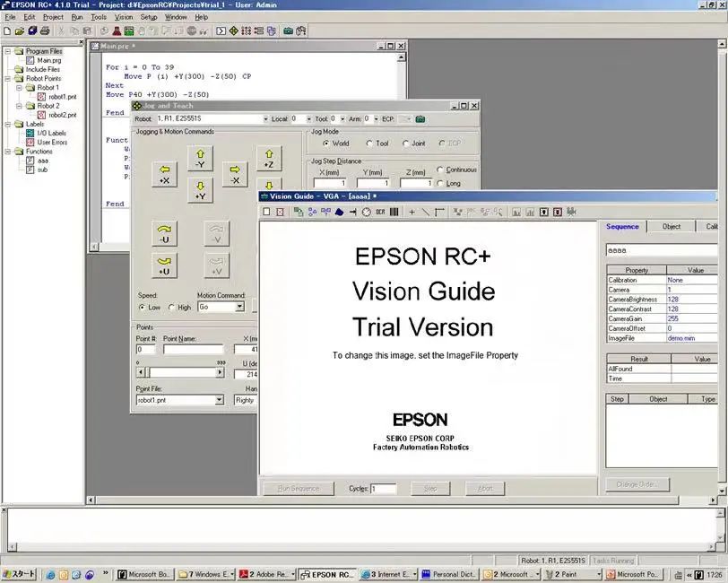Open the Point File dropdown
728x583 pixels.
[219, 400]
